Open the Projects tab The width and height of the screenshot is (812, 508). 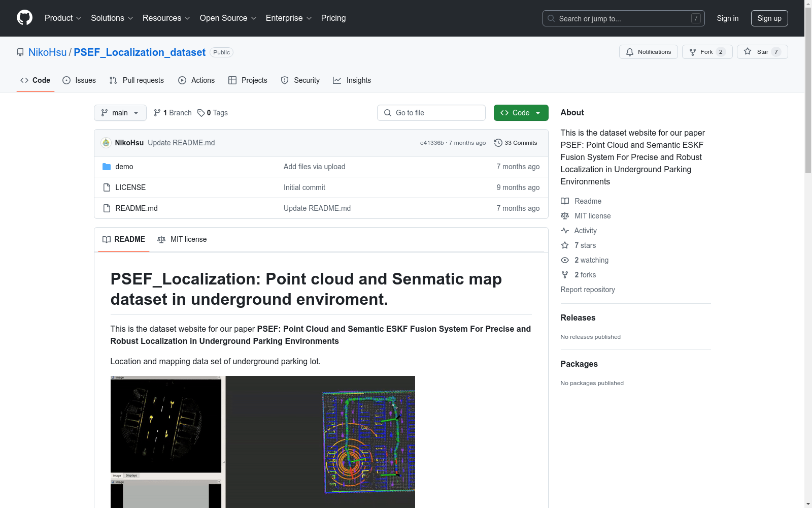(x=248, y=80)
